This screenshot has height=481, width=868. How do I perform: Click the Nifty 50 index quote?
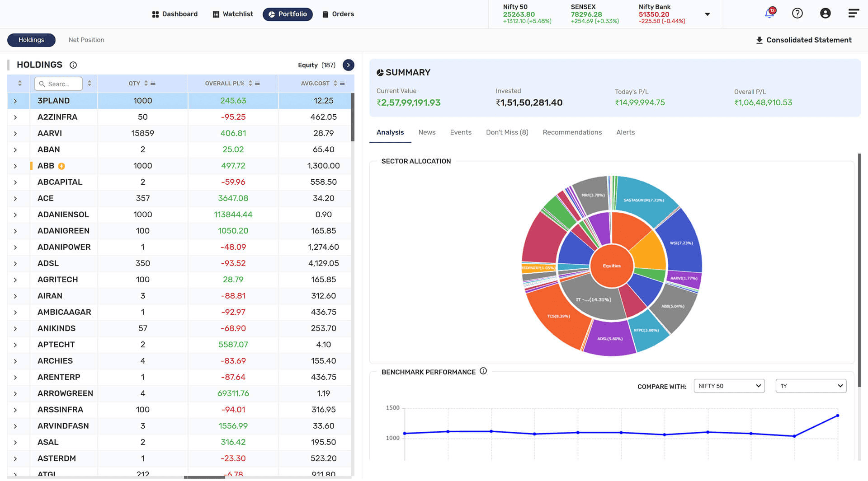527,14
